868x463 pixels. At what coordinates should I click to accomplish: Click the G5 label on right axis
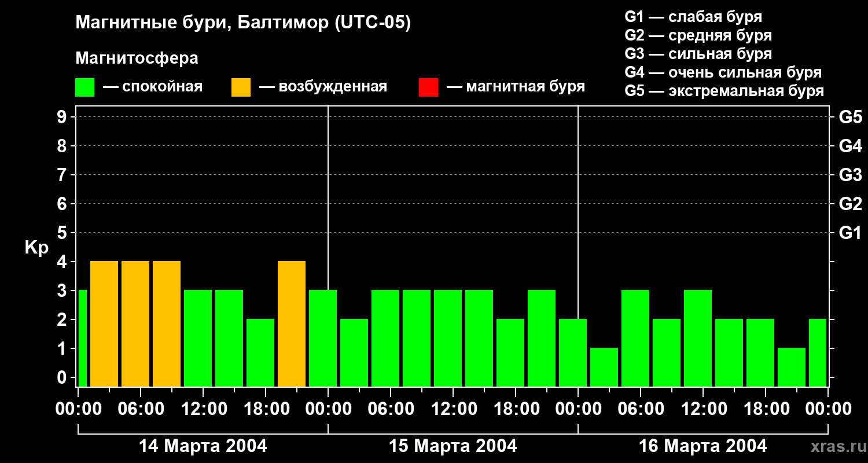click(x=850, y=117)
